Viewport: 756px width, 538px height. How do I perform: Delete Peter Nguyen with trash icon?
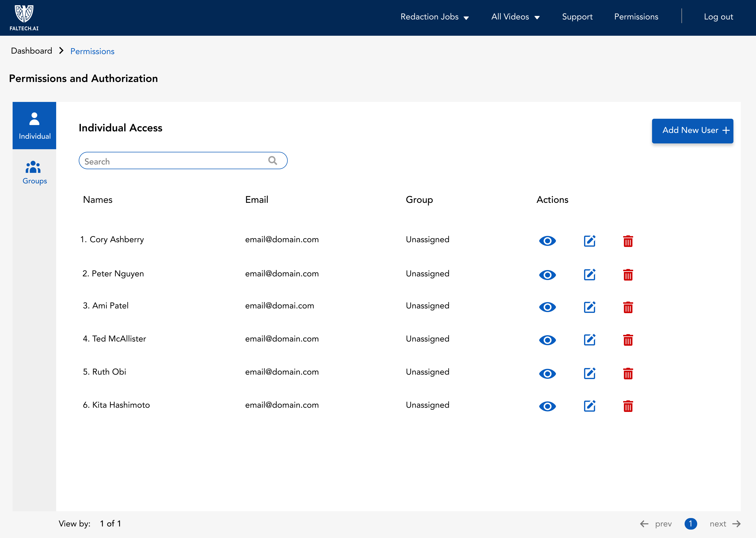628,275
